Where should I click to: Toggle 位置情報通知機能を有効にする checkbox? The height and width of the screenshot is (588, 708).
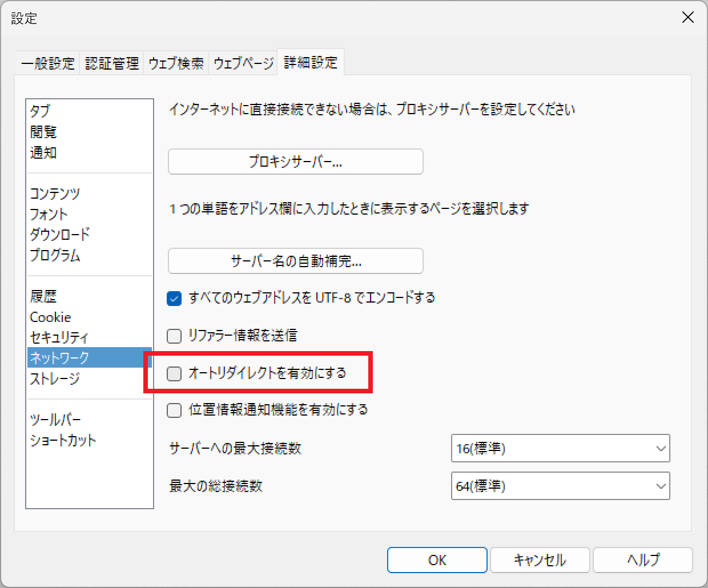pyautogui.click(x=174, y=410)
